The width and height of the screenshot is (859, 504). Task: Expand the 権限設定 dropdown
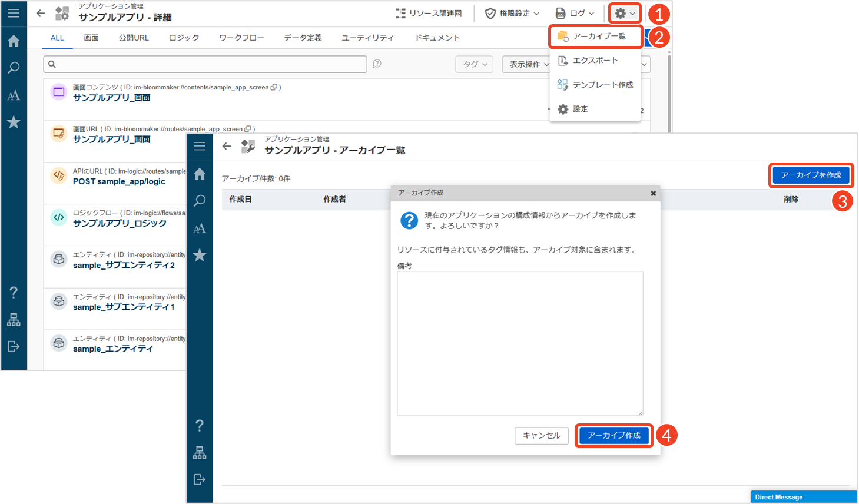pos(512,13)
